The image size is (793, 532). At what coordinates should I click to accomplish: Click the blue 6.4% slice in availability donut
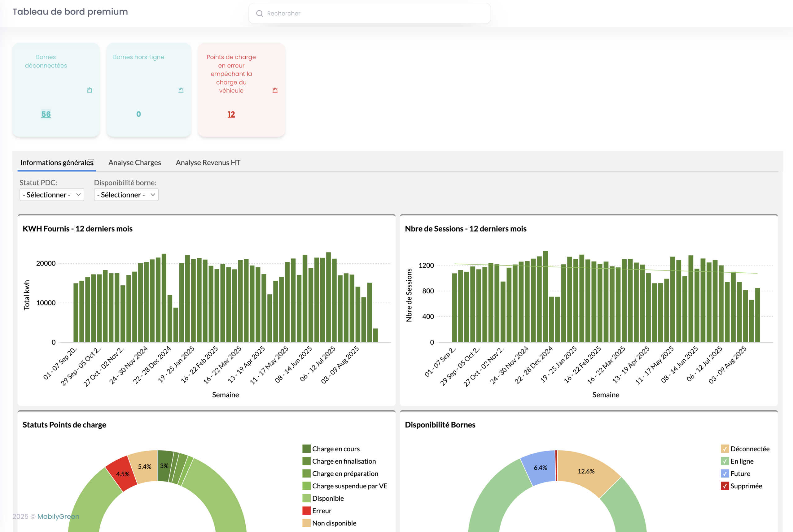click(x=540, y=468)
